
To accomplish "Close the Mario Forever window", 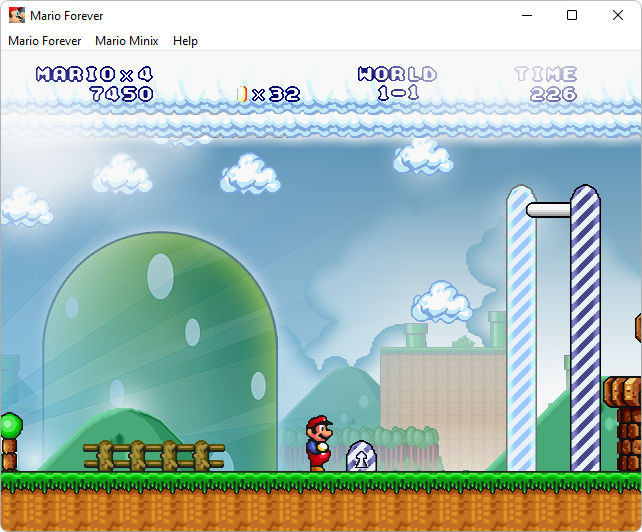I will (x=618, y=15).
